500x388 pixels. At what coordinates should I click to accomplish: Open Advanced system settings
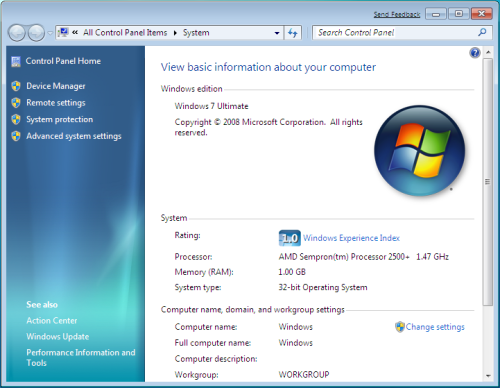[x=74, y=136]
